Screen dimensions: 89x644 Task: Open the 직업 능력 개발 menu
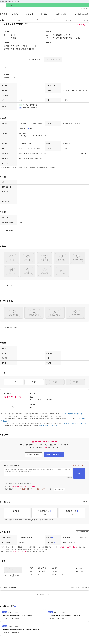61,14
